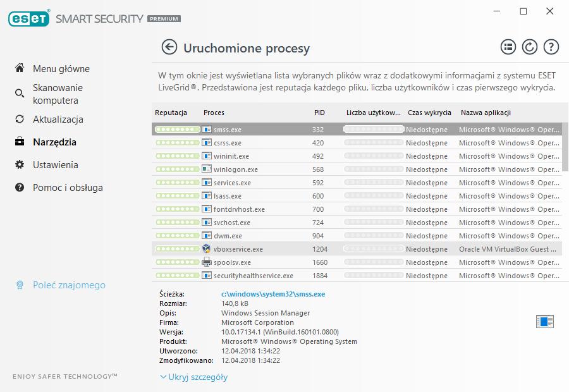
Task: Open the c:\windows\system32\smss.exe path link
Action: tap(273, 294)
